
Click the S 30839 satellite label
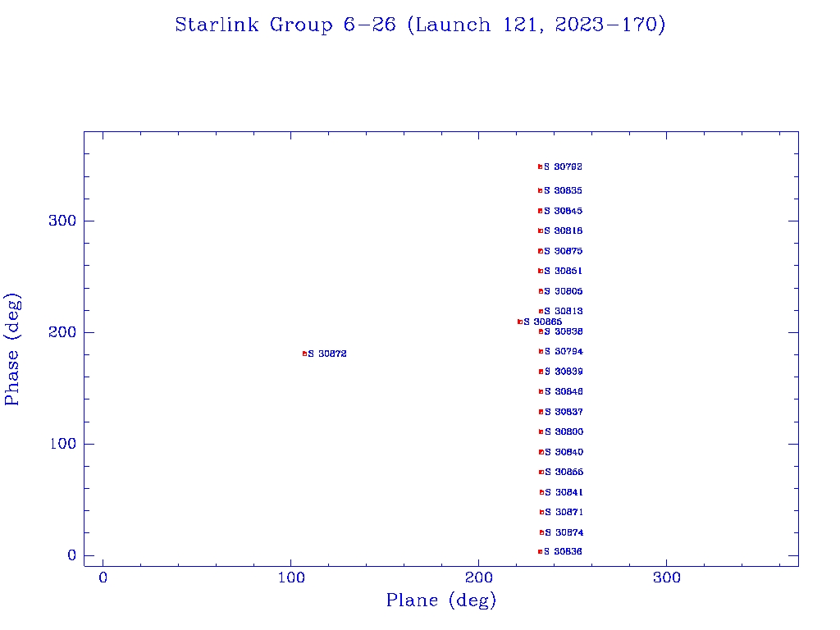(x=564, y=372)
